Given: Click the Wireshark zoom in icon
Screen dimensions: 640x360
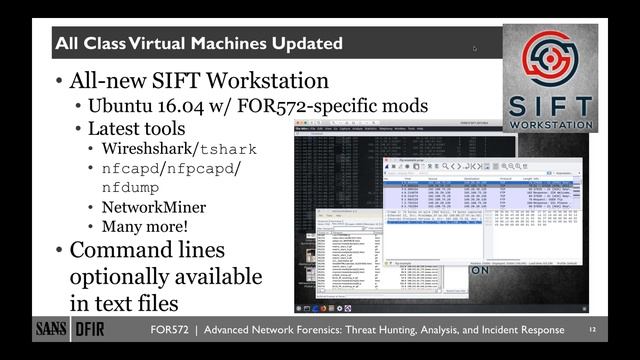Looking at the screenshot, I should 504,167.
